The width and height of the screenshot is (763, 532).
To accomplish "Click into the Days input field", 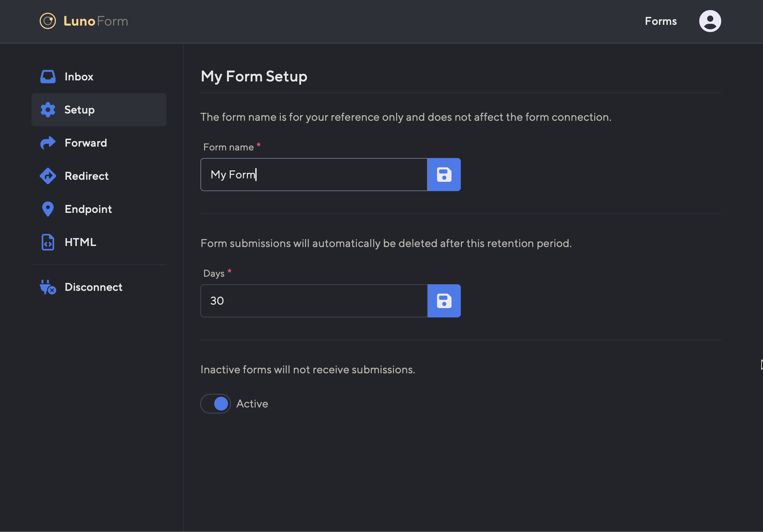I will (314, 301).
